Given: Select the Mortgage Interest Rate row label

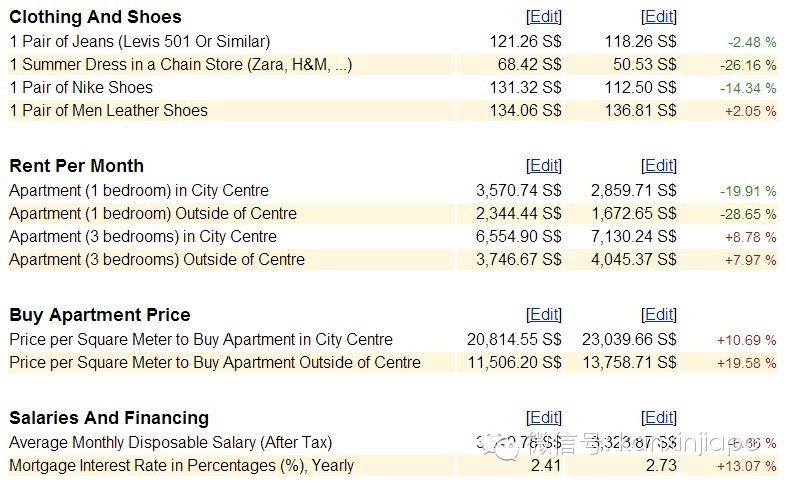Looking at the screenshot, I should tap(181, 466).
